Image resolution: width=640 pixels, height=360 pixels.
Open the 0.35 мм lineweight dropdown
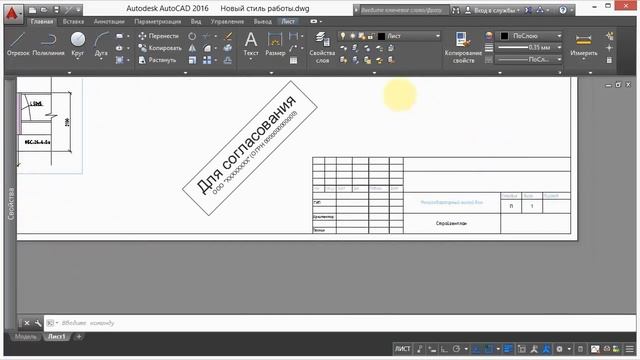[x=559, y=48]
